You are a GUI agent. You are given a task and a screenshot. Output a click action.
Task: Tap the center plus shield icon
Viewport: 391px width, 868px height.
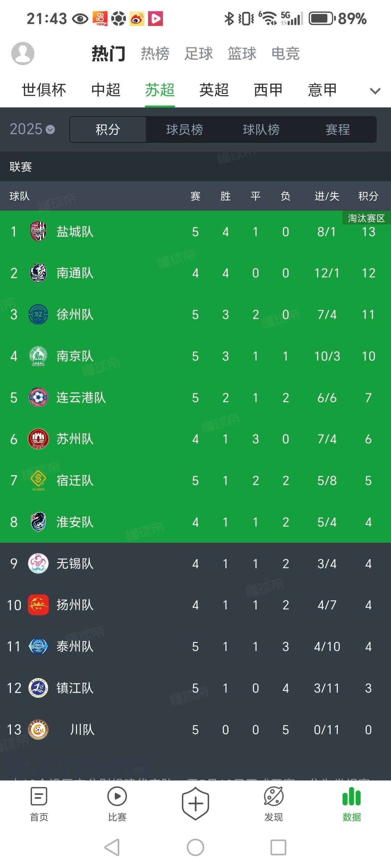[x=195, y=804]
